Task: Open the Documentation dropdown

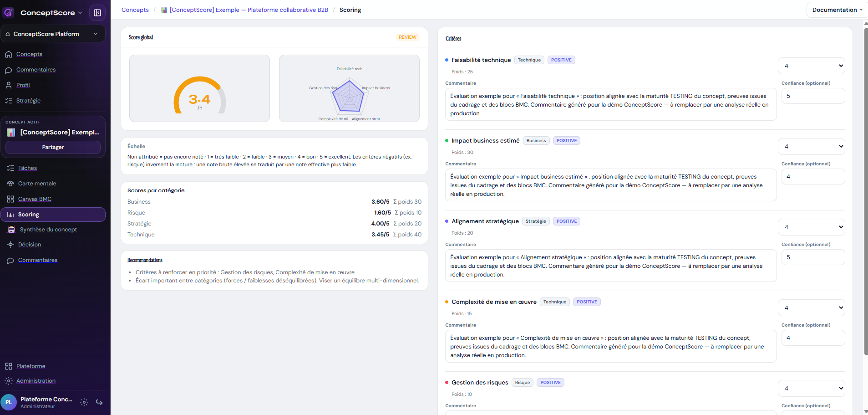Action: click(837, 10)
